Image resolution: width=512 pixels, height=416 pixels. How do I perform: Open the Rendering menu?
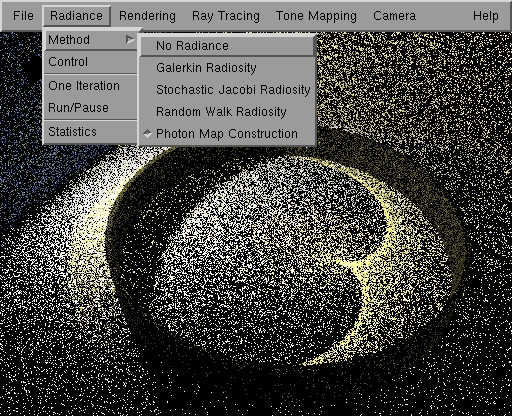click(147, 16)
